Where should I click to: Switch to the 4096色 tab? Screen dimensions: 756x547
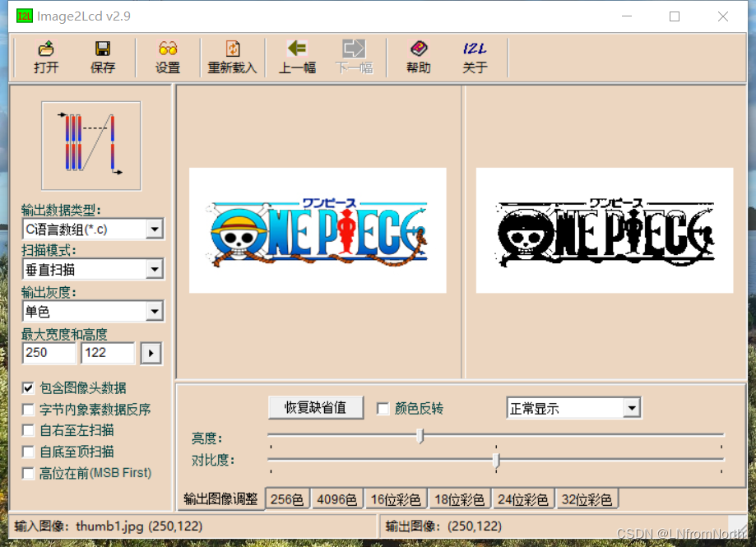point(337,499)
